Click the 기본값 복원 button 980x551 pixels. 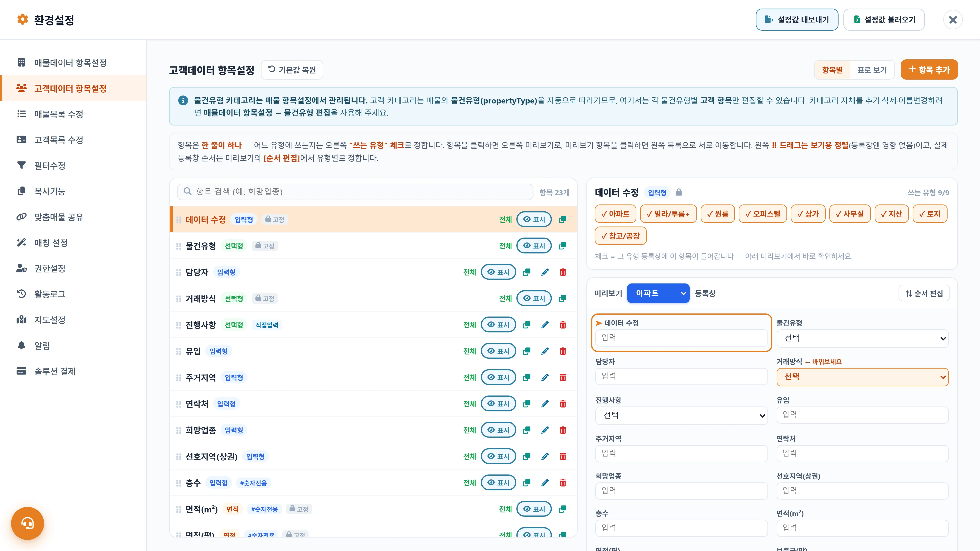tap(292, 70)
